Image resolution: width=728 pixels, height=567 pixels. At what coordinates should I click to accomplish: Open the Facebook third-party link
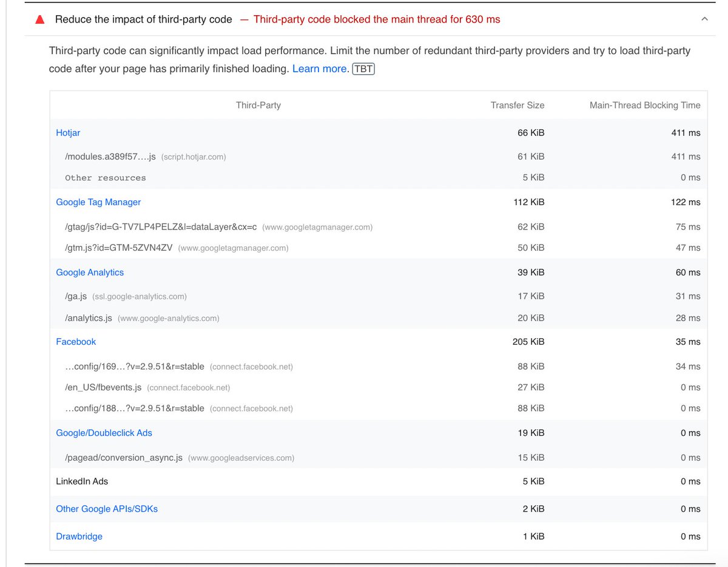76,342
